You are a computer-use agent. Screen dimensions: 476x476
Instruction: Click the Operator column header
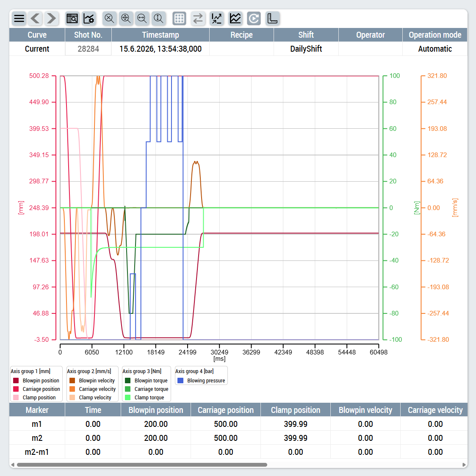pyautogui.click(x=371, y=35)
